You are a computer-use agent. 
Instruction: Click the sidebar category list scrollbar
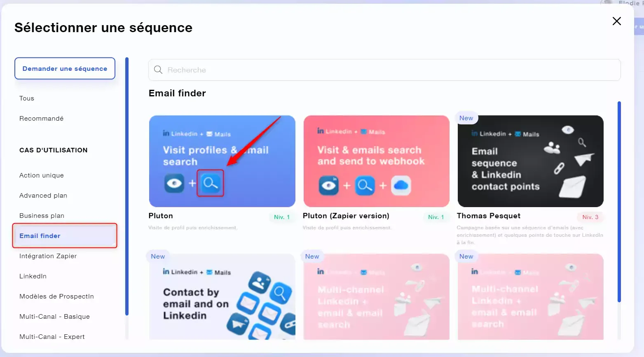(127, 186)
